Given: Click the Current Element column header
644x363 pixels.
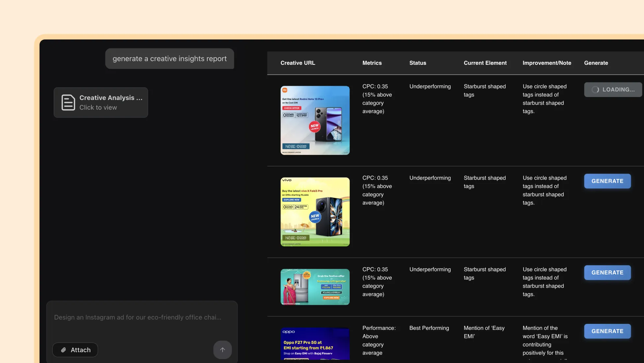Looking at the screenshot, I should [x=485, y=63].
